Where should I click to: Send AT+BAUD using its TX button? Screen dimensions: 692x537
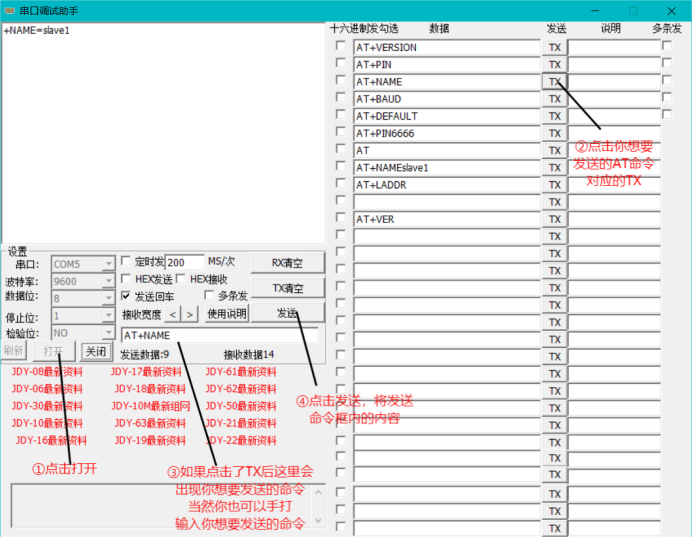click(555, 99)
